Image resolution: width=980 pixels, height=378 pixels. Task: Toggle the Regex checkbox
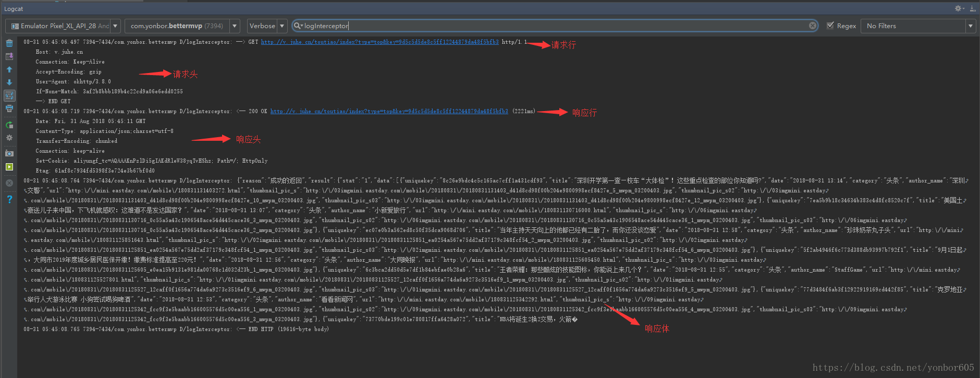pyautogui.click(x=830, y=26)
